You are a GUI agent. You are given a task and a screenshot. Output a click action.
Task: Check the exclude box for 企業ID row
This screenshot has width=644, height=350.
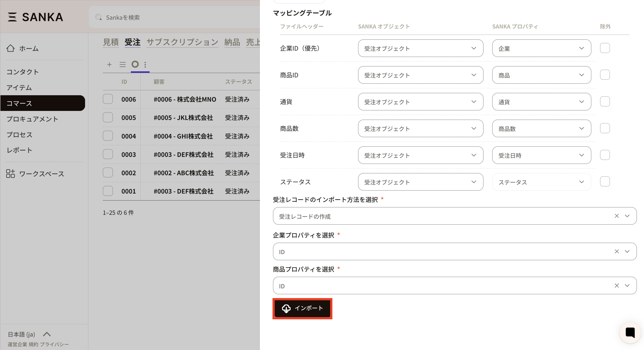(x=605, y=48)
